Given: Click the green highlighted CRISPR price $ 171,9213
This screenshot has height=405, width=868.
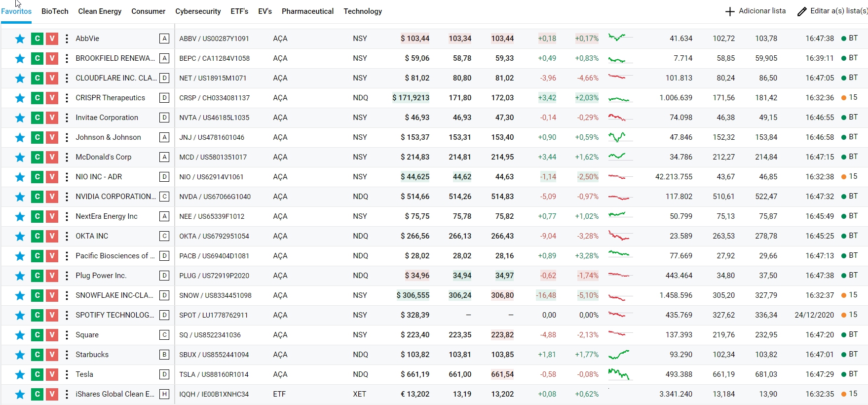Looking at the screenshot, I should tap(411, 98).
